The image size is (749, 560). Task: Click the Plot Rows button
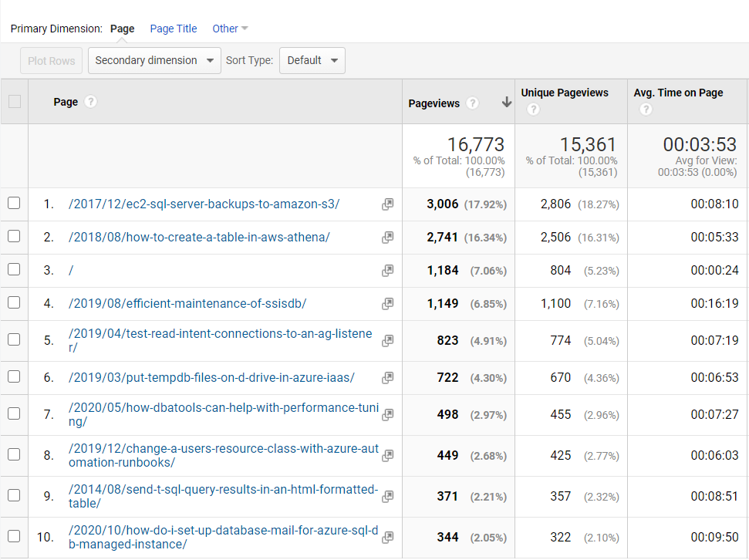pos(50,60)
